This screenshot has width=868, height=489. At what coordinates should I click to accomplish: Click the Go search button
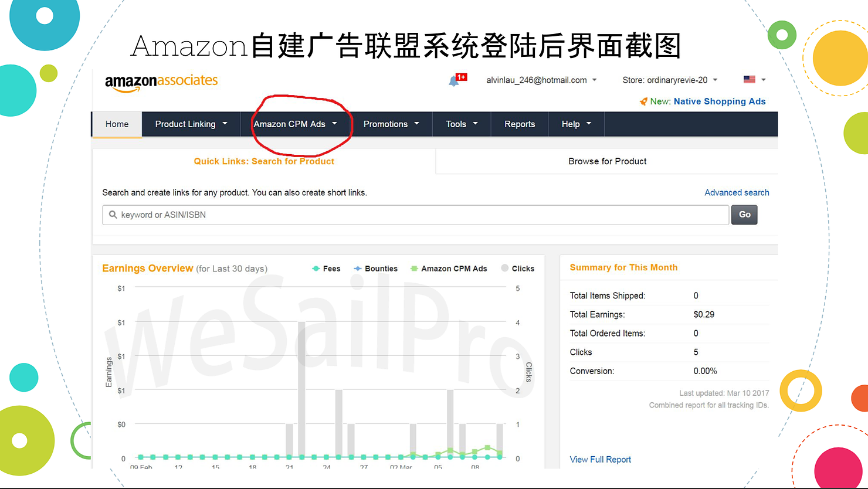744,215
